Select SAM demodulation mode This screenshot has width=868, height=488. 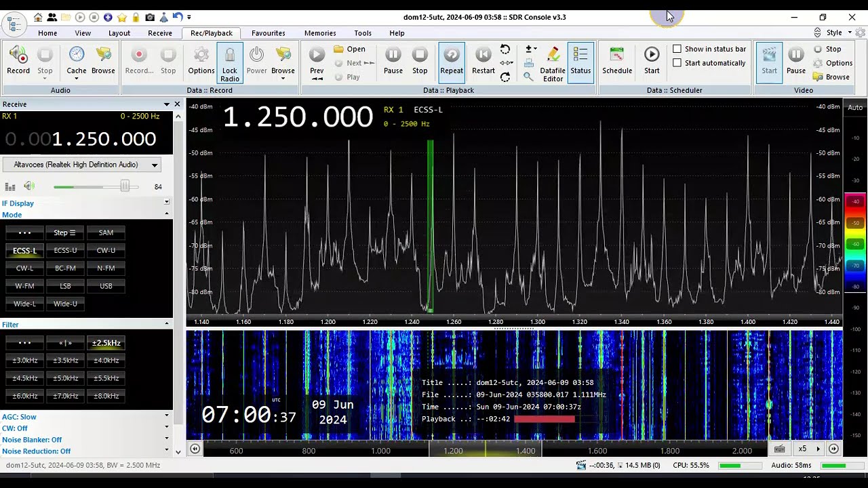tap(106, 232)
